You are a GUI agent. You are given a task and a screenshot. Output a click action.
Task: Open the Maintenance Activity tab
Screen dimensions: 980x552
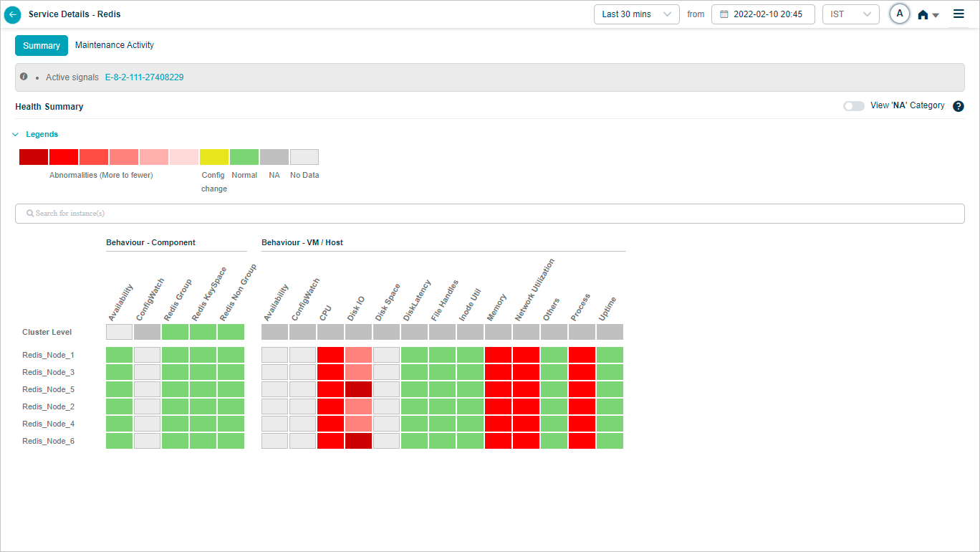(115, 45)
